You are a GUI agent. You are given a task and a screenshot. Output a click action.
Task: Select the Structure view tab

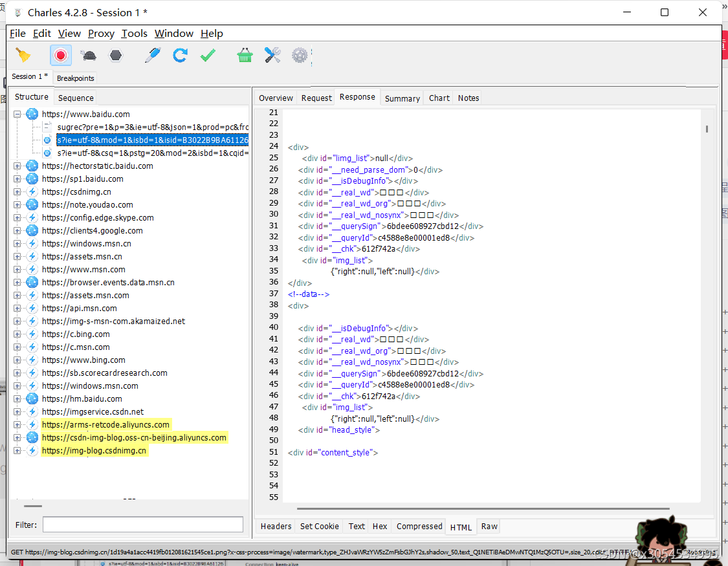(x=32, y=97)
